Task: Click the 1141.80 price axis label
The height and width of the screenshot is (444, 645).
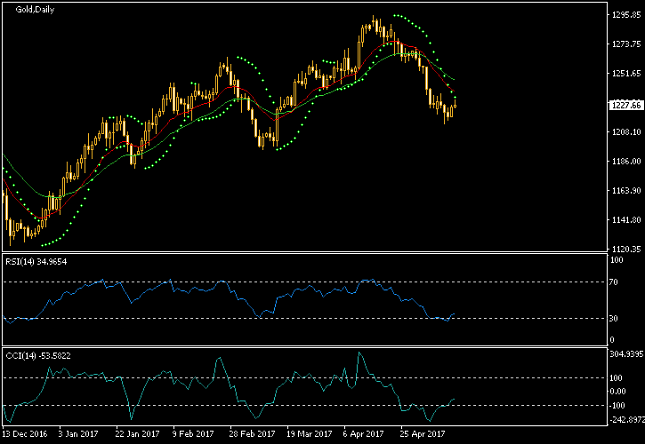Action: (626, 220)
